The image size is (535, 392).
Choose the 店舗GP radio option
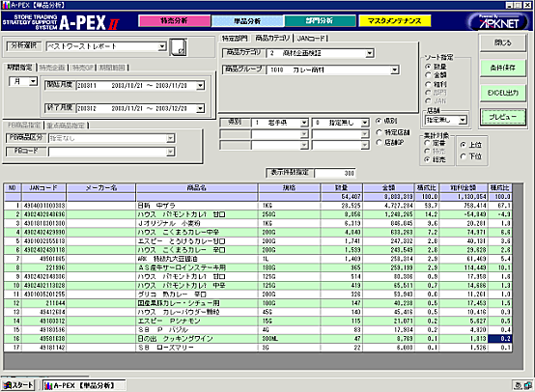(x=379, y=143)
